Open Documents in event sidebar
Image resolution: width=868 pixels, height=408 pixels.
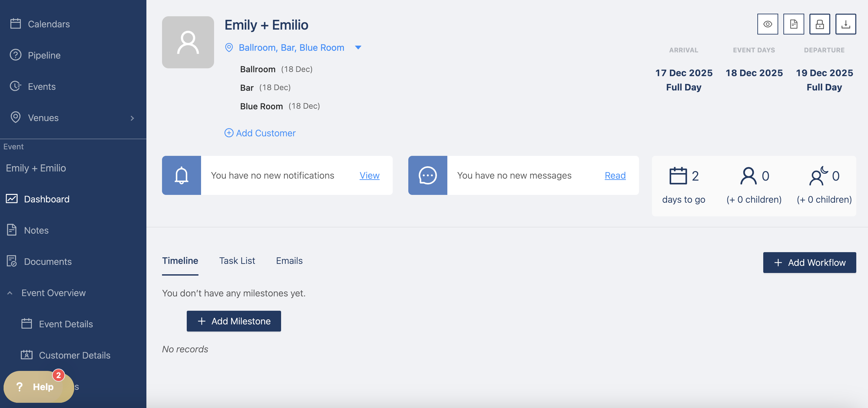click(x=47, y=262)
